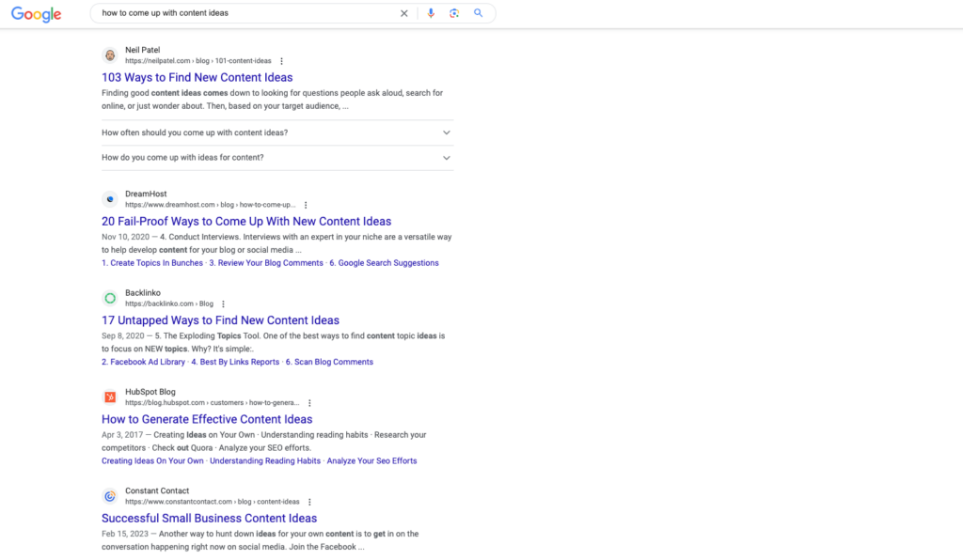The height and width of the screenshot is (560, 963).
Task: Open '20 Fail-Proof Ways to Come Up With New Content Ideas'
Action: (x=246, y=222)
